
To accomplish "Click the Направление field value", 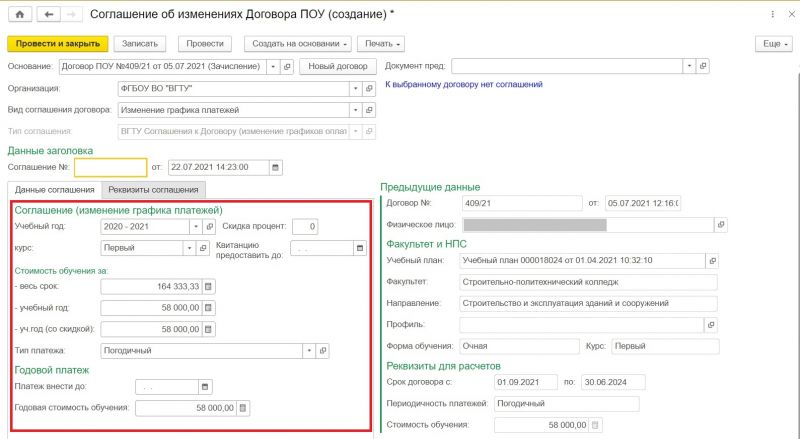I will point(588,303).
